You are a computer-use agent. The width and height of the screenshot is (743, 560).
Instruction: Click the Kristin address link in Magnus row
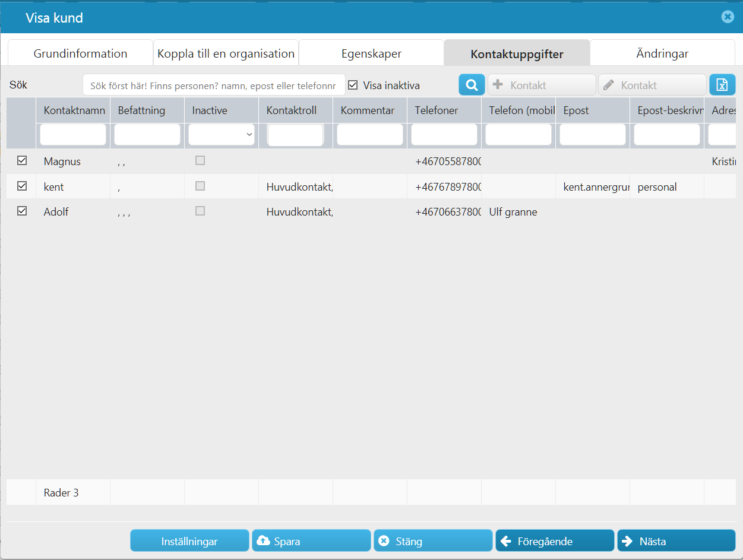[723, 161]
